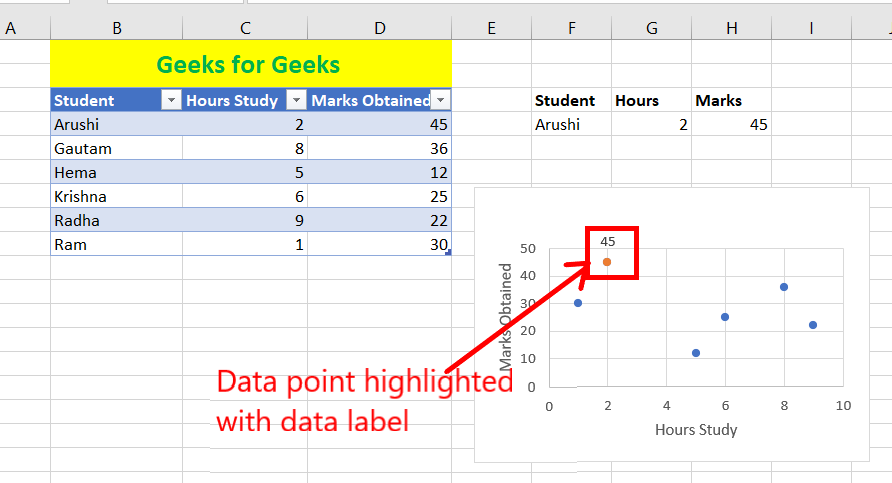Select the Student table header cell

tap(117, 100)
